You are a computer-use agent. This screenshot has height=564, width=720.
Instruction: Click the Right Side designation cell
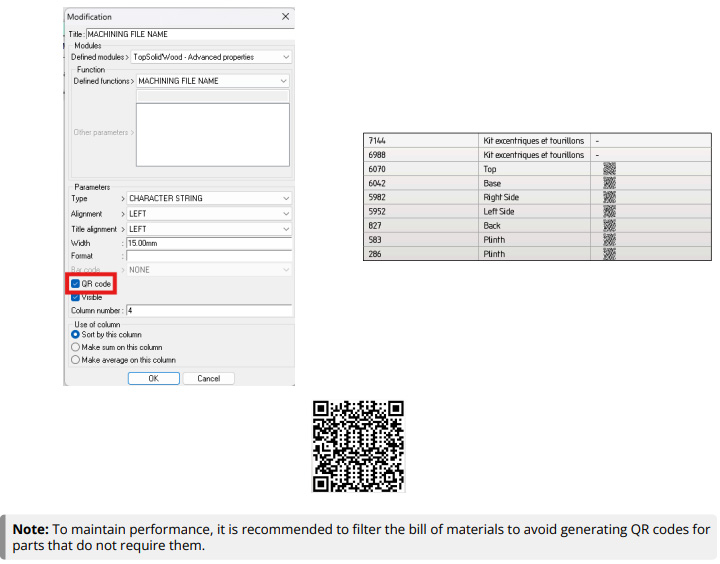[534, 197]
